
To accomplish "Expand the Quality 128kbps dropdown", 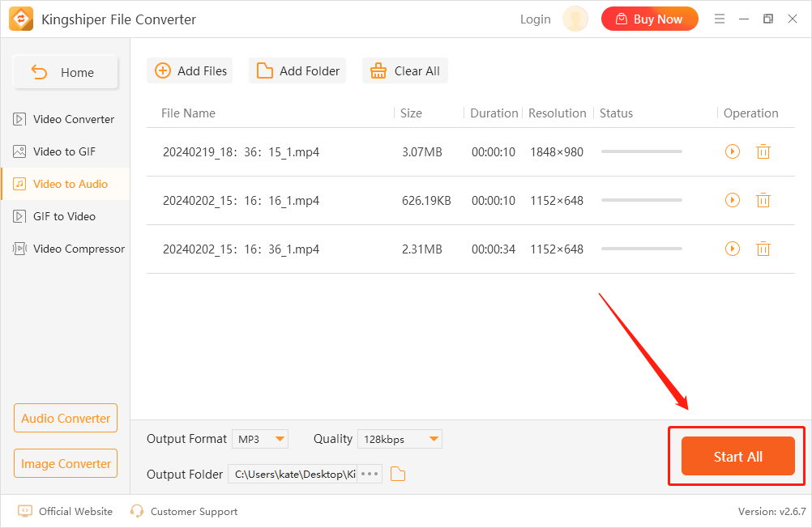I will pos(400,439).
